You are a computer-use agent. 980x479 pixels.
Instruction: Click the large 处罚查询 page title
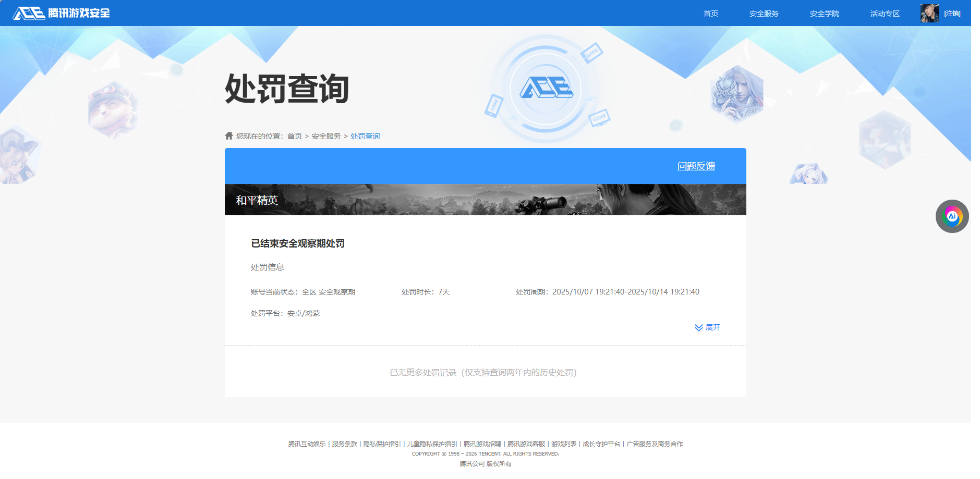pyautogui.click(x=287, y=89)
